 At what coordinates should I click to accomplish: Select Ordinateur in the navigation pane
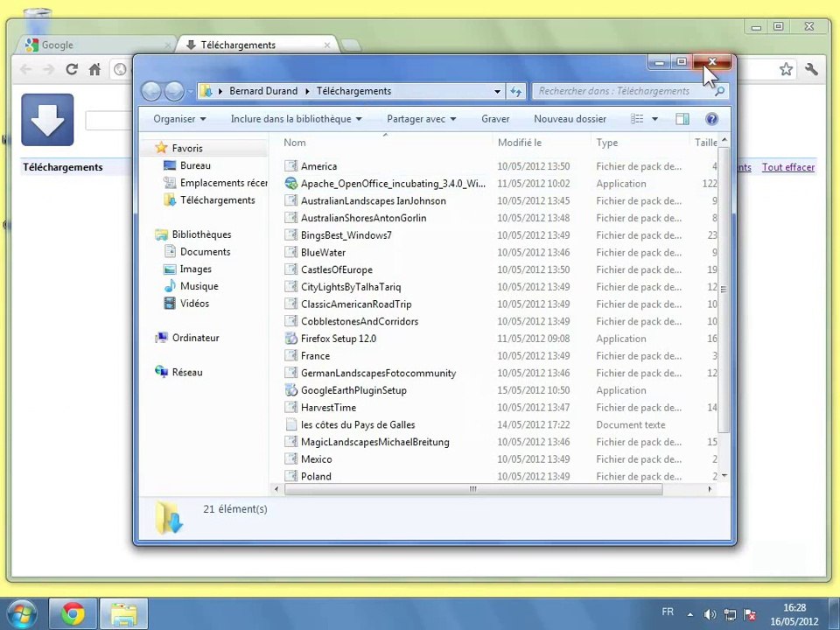click(x=195, y=338)
